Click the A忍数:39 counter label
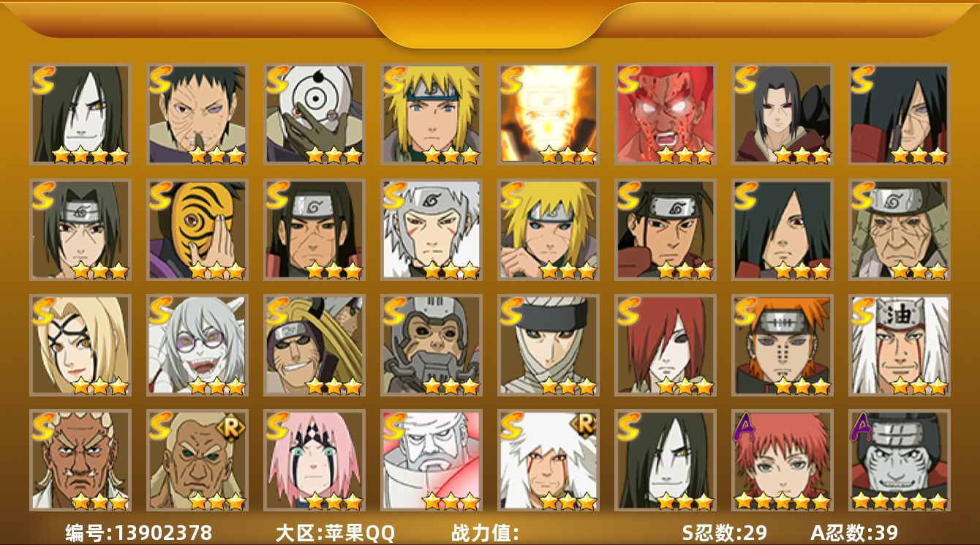980x545 pixels. tap(854, 532)
